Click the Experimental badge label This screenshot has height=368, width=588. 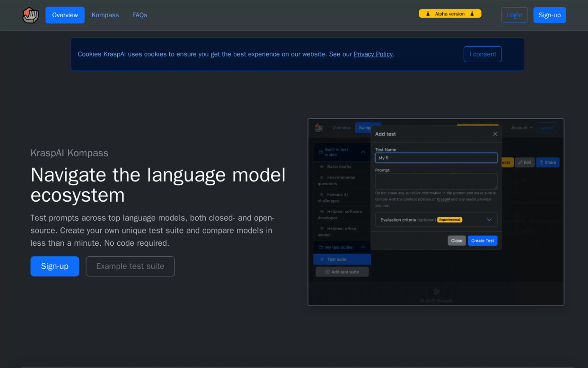[449, 220]
